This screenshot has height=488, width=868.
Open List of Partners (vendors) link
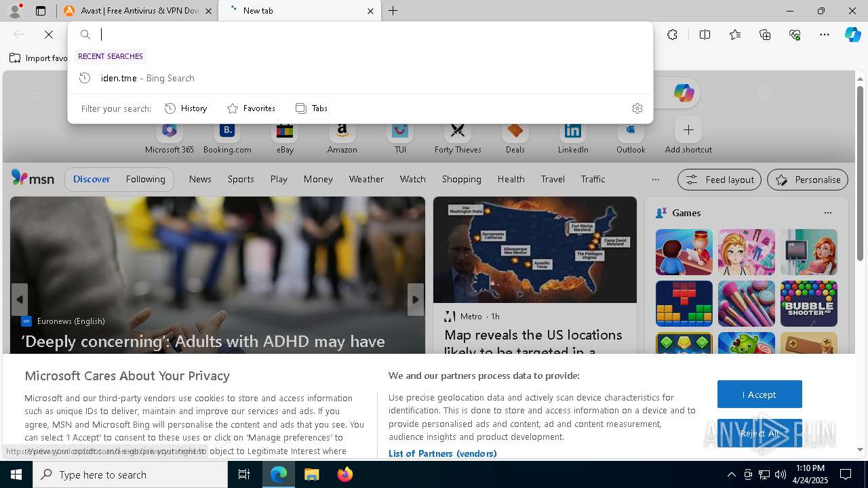pyautogui.click(x=442, y=453)
